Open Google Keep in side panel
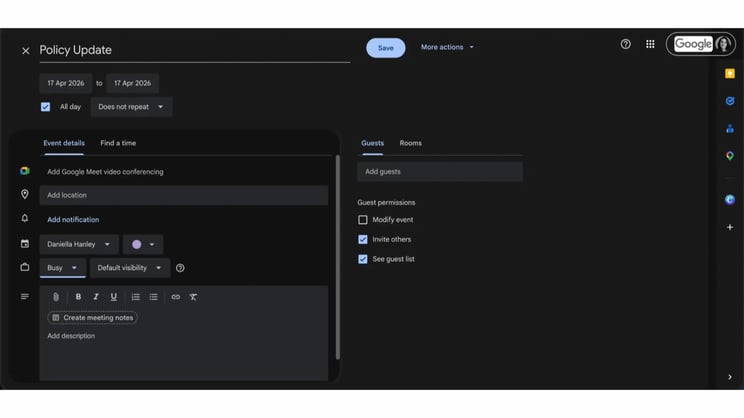Screen dimensions: 744x418 click(730, 73)
